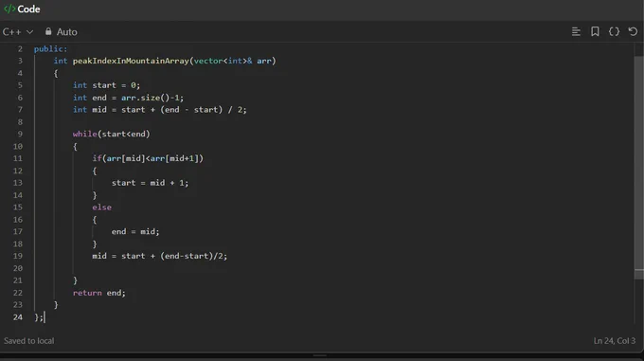The image size is (644, 361).
Task: Click the 'peakIndexInMountainArray' function name
Action: 131,61
